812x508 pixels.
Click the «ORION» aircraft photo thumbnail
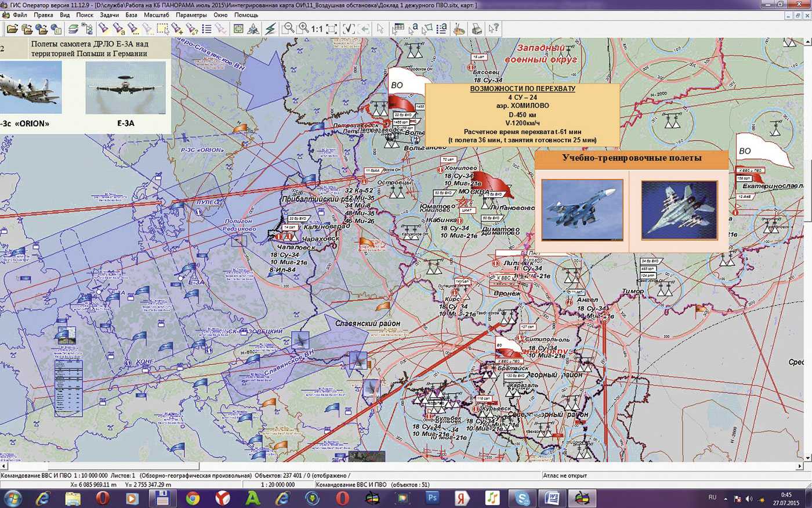click(x=30, y=88)
